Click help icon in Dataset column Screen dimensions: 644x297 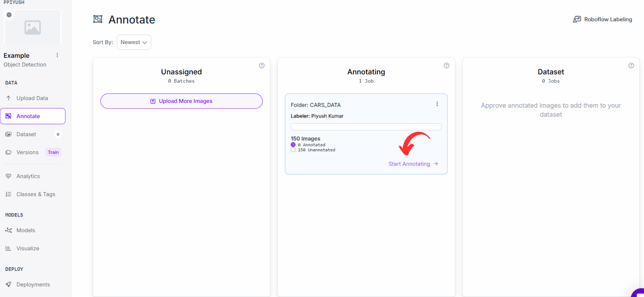coord(631,66)
